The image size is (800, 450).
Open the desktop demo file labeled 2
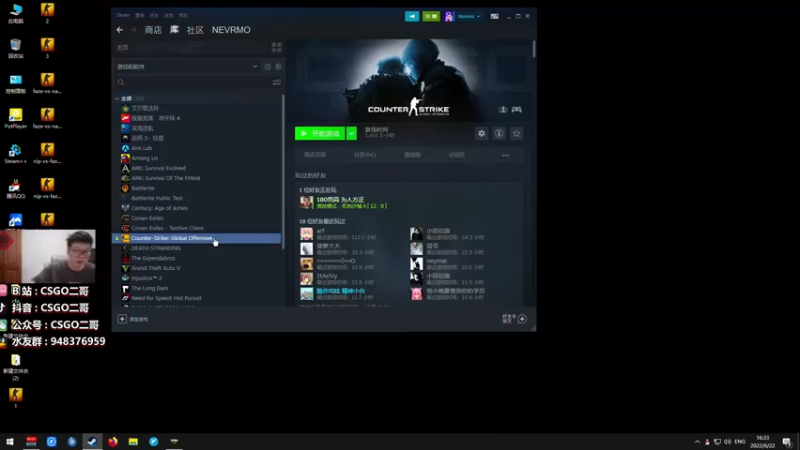[47, 13]
